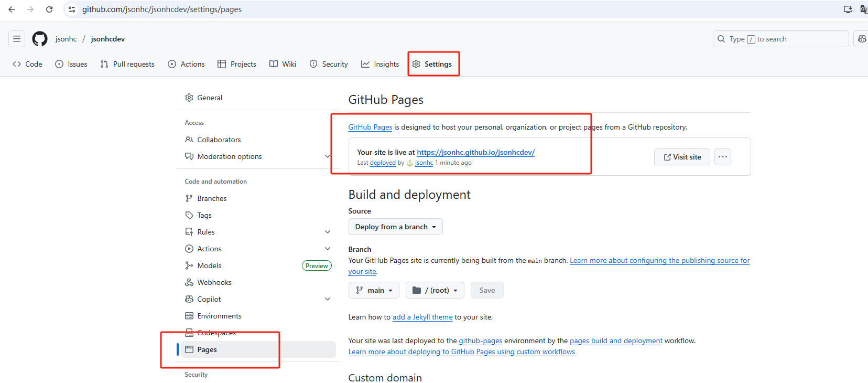Open the Deploy from a branch dropdown

(x=395, y=227)
